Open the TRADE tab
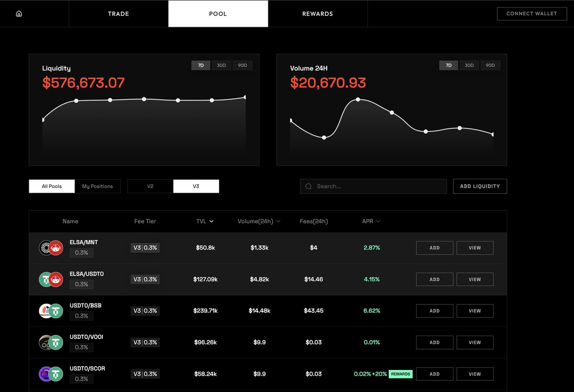 click(x=119, y=14)
